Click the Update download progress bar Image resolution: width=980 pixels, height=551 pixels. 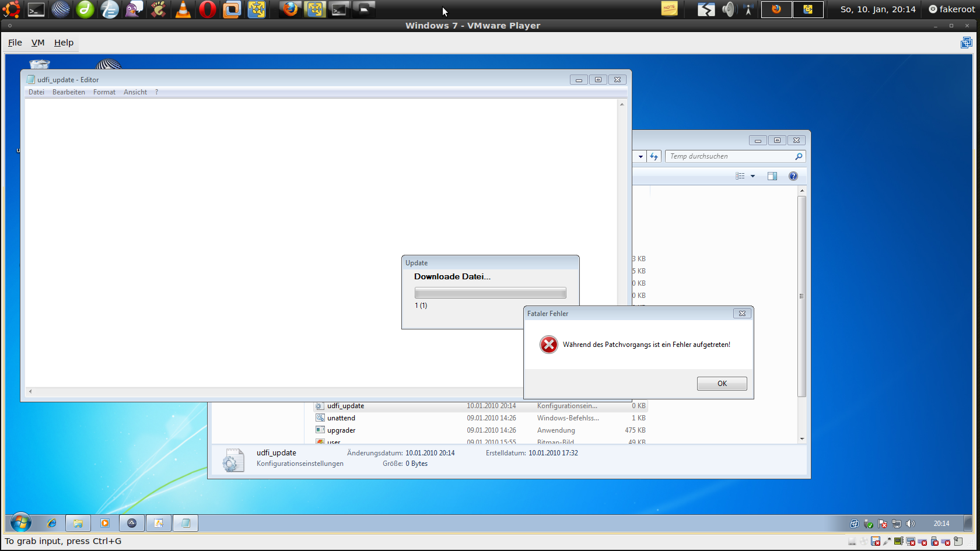tap(490, 293)
